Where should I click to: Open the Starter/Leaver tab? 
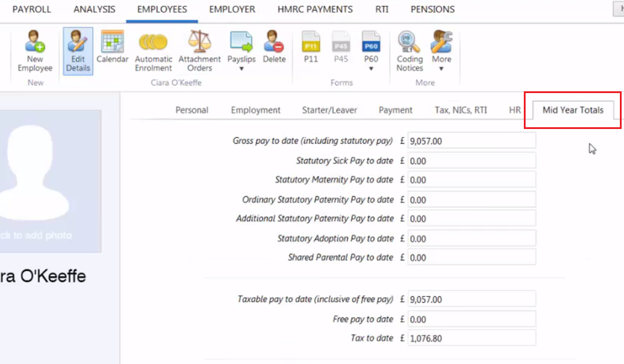[329, 110]
